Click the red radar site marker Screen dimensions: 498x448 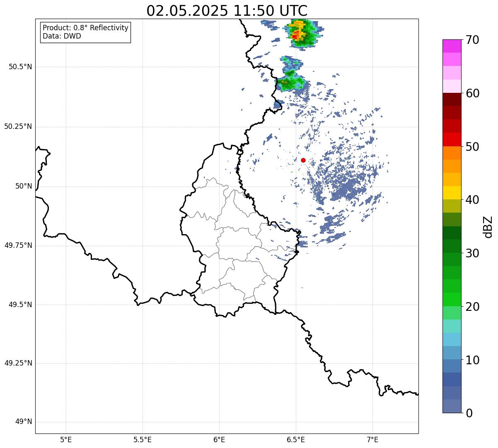(x=303, y=160)
